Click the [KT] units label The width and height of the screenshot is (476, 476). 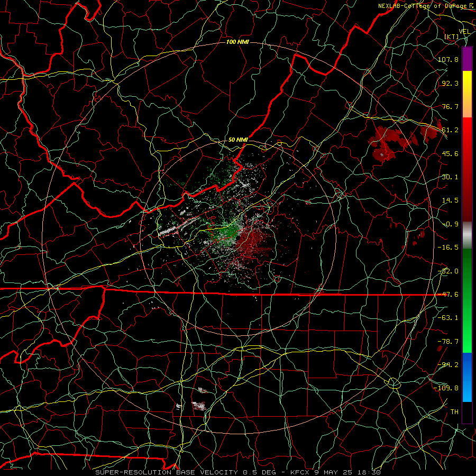pos(452,36)
